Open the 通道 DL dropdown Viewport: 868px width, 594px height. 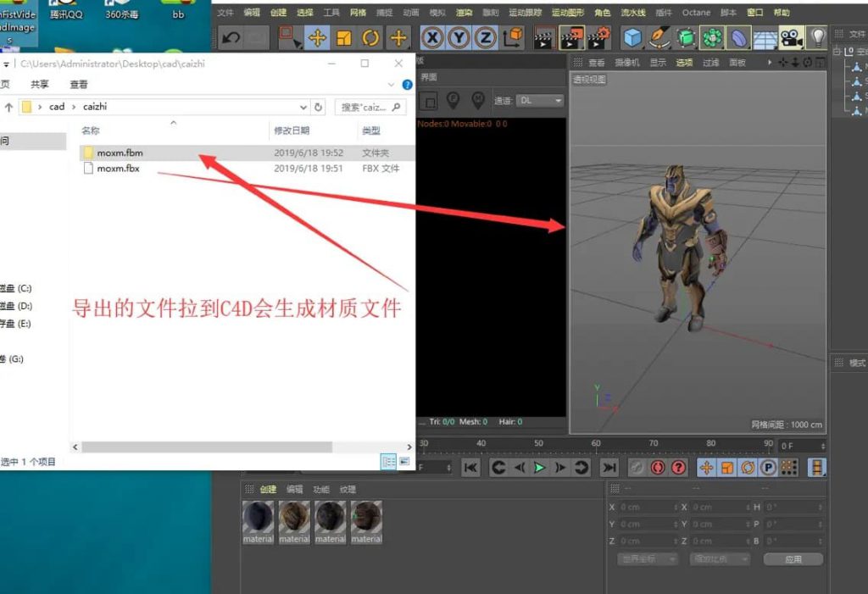pos(540,101)
